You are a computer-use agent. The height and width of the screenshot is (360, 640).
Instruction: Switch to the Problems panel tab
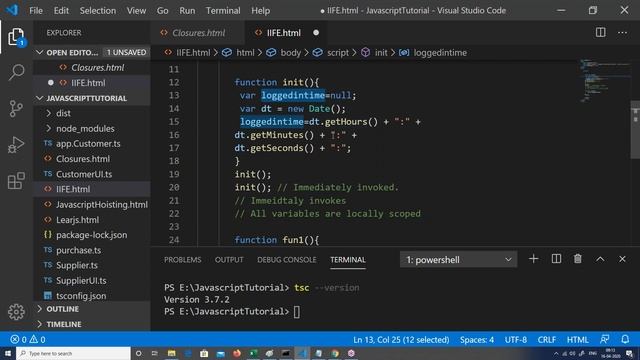182,260
